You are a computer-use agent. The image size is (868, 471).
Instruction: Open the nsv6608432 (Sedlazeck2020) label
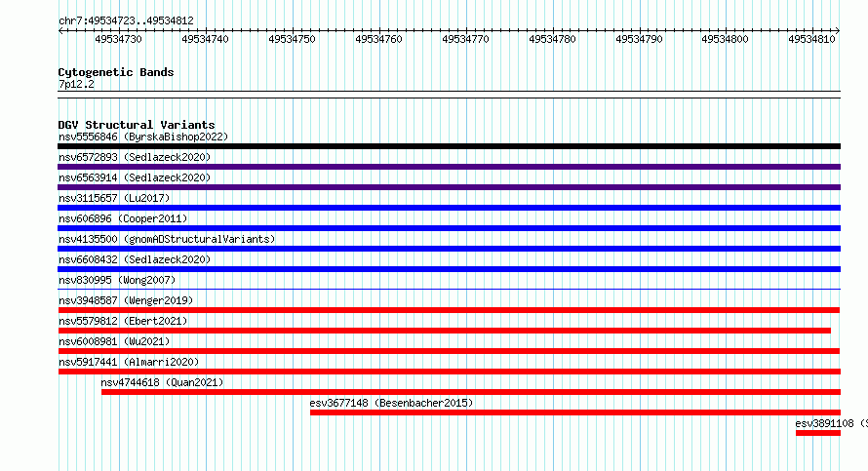(135, 259)
